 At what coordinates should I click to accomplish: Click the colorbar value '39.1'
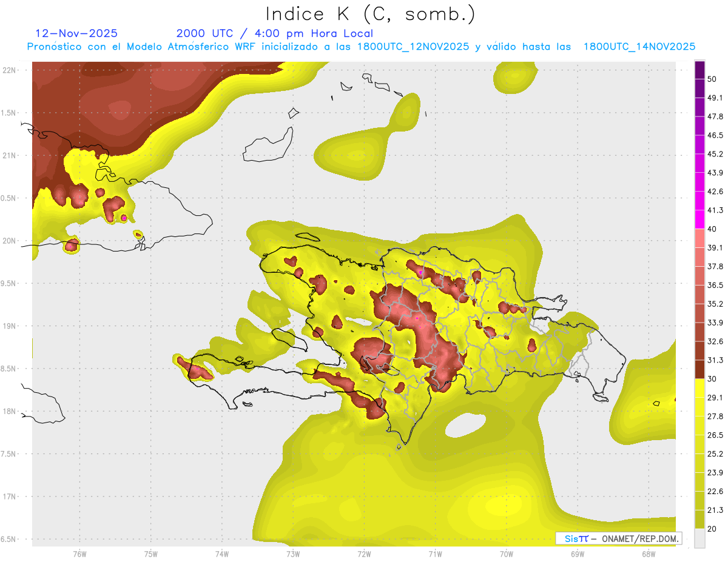715,248
